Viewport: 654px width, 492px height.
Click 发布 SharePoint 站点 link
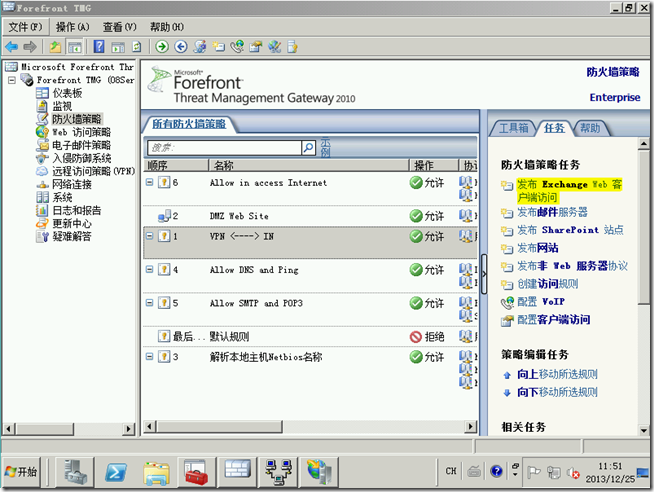pyautogui.click(x=570, y=230)
